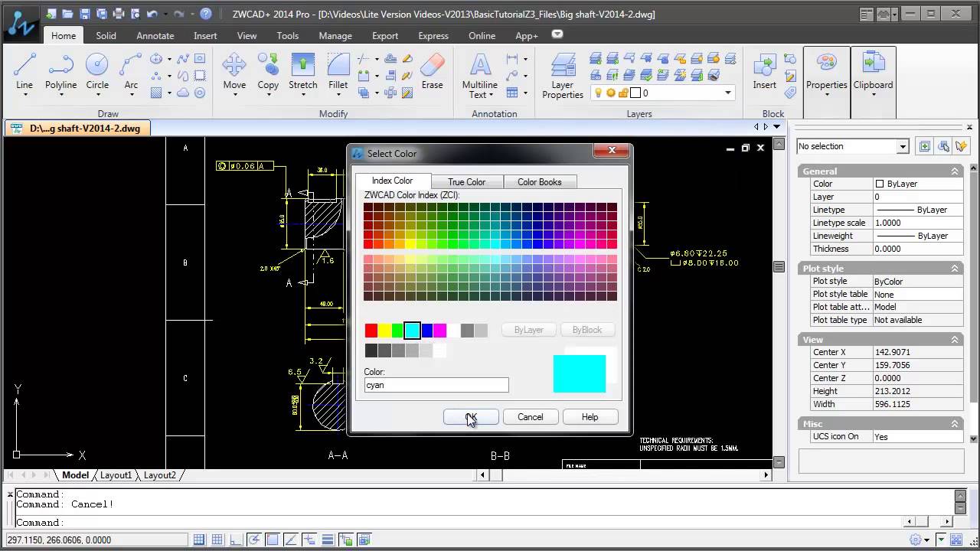
Task: Switch to the Color Books tab
Action: click(540, 182)
